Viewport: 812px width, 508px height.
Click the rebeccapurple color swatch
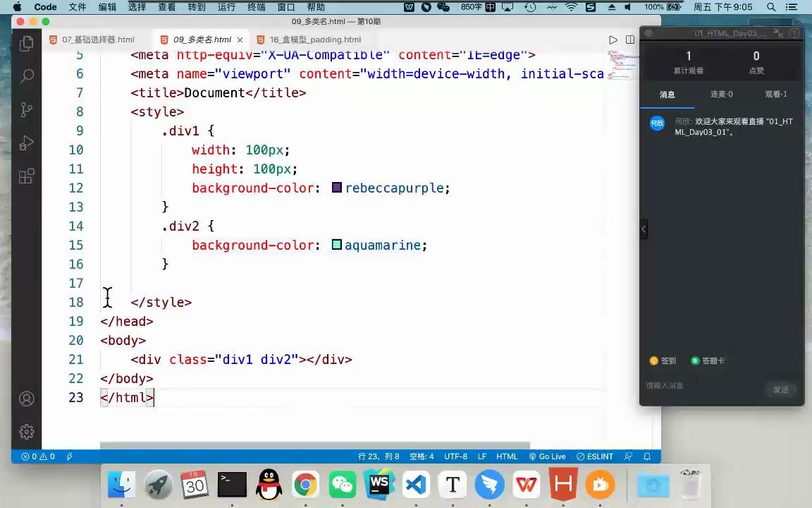pos(336,187)
